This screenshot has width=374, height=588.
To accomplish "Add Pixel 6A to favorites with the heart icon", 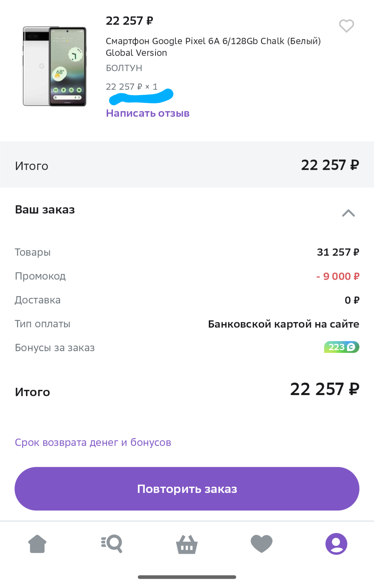I will [x=346, y=26].
